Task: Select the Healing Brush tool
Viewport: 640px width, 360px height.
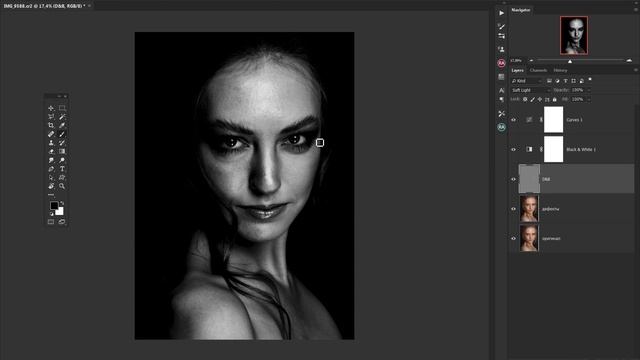Action: pos(51,134)
